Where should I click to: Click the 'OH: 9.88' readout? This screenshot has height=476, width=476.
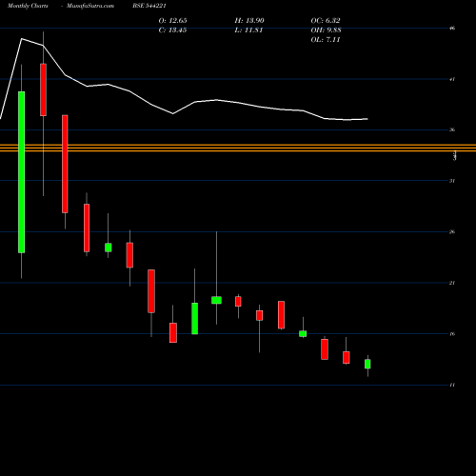(x=326, y=30)
